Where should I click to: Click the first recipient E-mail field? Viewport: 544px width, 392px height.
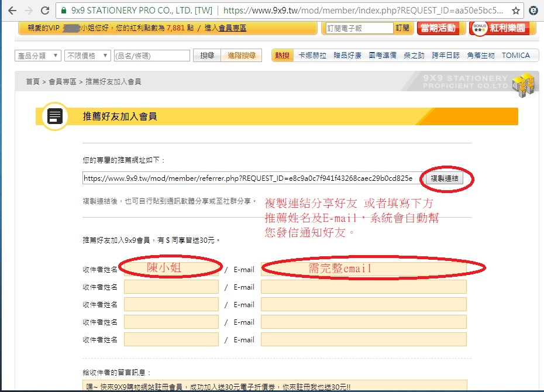tap(364, 269)
